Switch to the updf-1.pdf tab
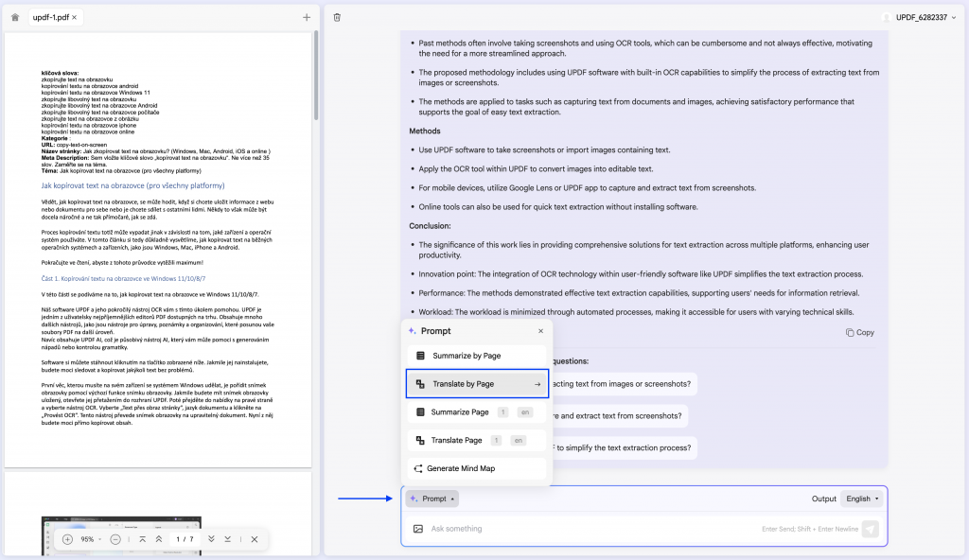Image resolution: width=969 pixels, height=560 pixels. (49, 16)
